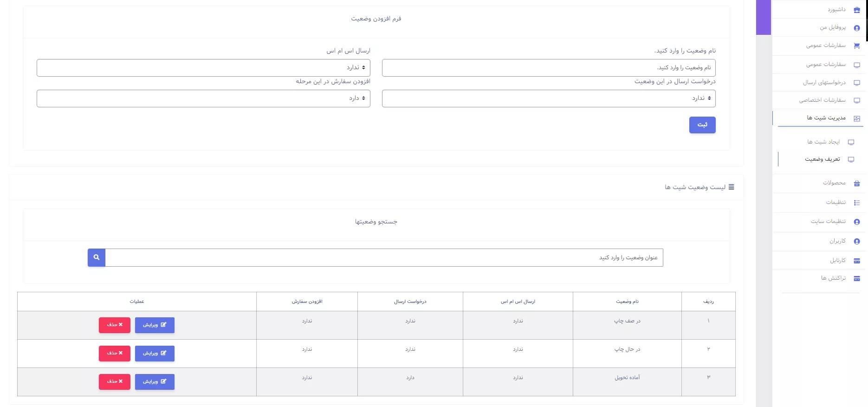This screenshot has height=407, width=868.
Task: Click the تنظیمات list icon in sidebar
Action: 857,203
